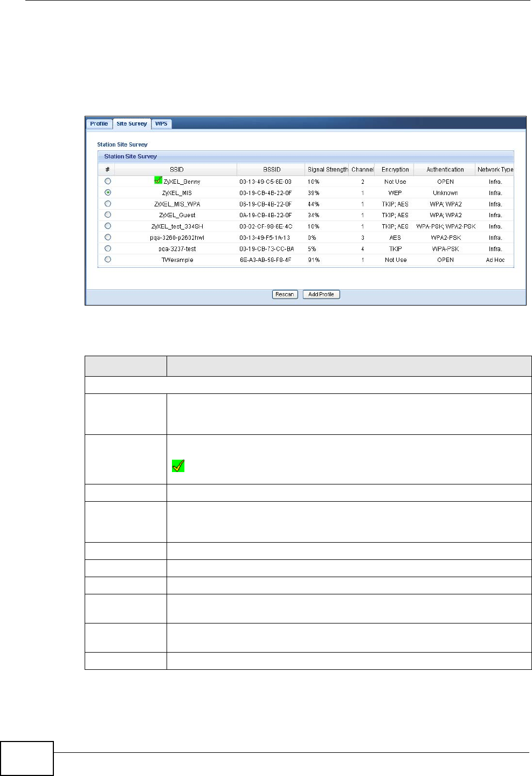Click the pqa-3260-p2602hwl SSID cell
This screenshot has width=532, height=776.
(x=177, y=238)
